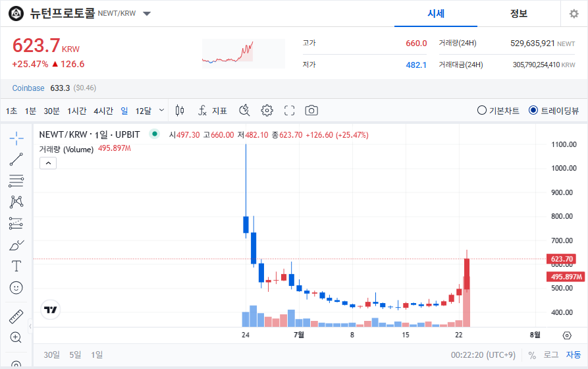The width and height of the screenshot is (588, 369).
Task: Open timezone selector showing UTC+9
Action: 483,355
